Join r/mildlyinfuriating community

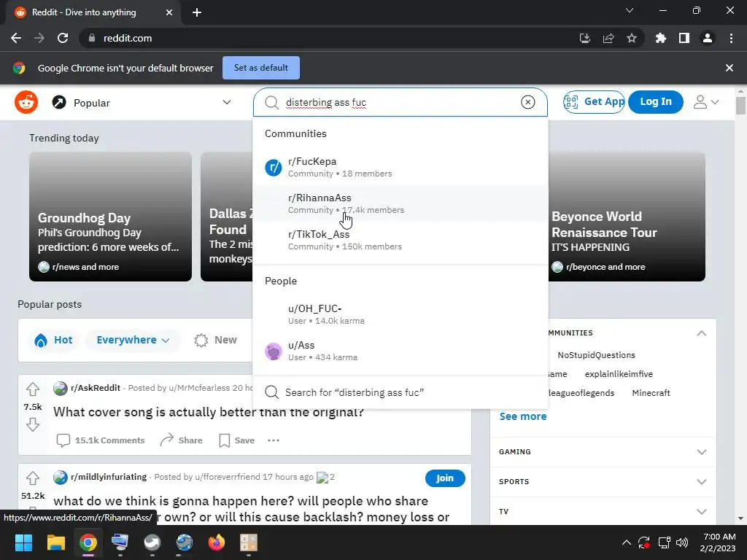(x=445, y=478)
